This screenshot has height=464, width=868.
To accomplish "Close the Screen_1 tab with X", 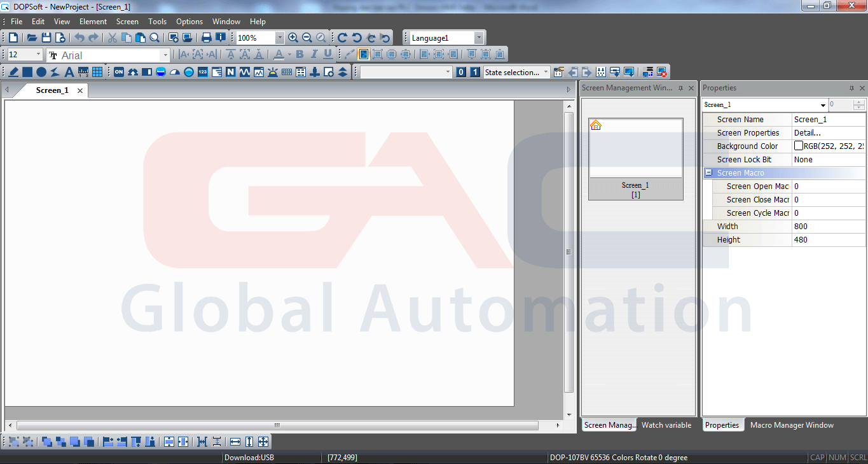I will (80, 90).
